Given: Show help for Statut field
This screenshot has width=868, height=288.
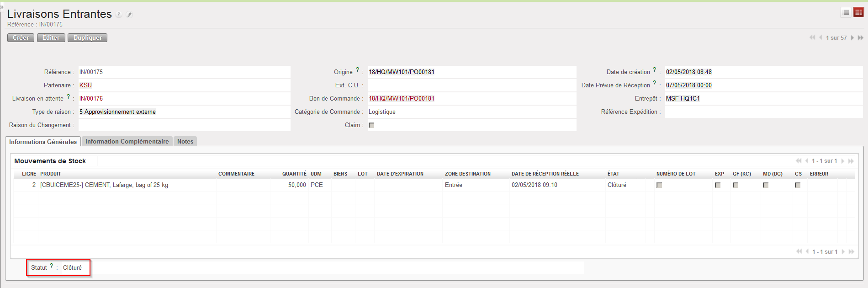Looking at the screenshot, I should tap(52, 265).
